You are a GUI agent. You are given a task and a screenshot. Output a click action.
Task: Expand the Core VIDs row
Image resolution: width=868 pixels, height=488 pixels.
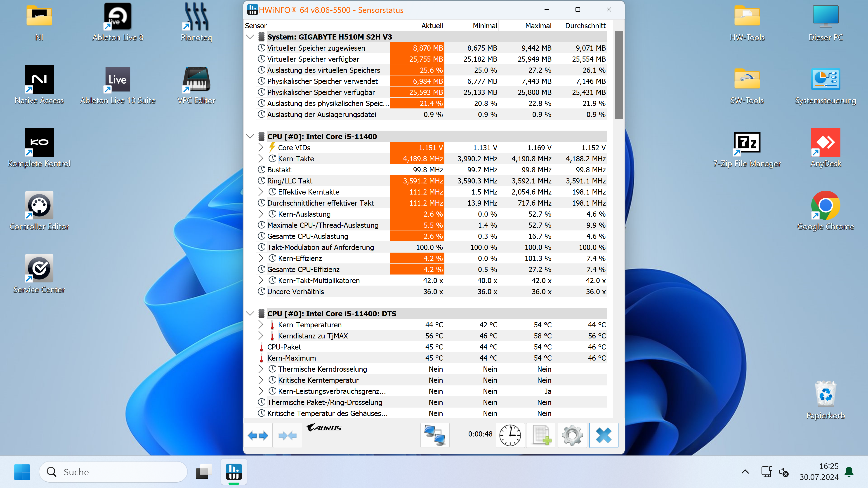[260, 148]
